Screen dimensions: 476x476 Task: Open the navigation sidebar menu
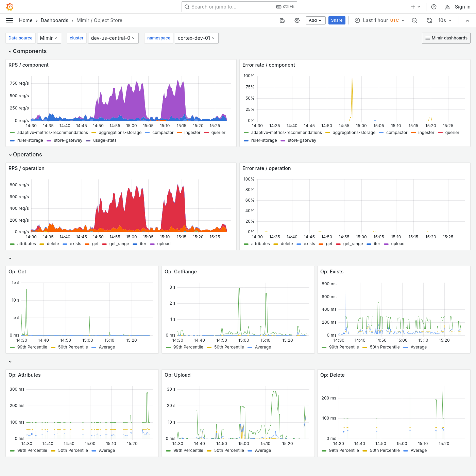point(9,20)
